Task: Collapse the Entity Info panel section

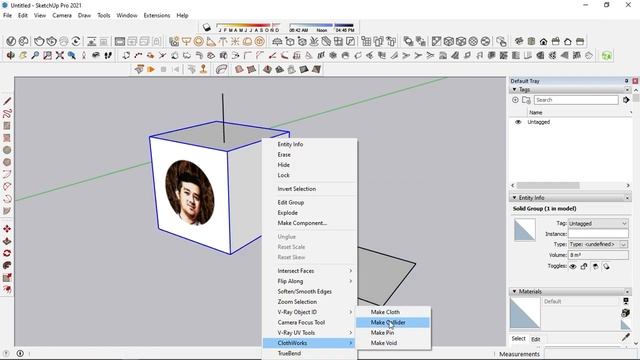Action: [514, 198]
